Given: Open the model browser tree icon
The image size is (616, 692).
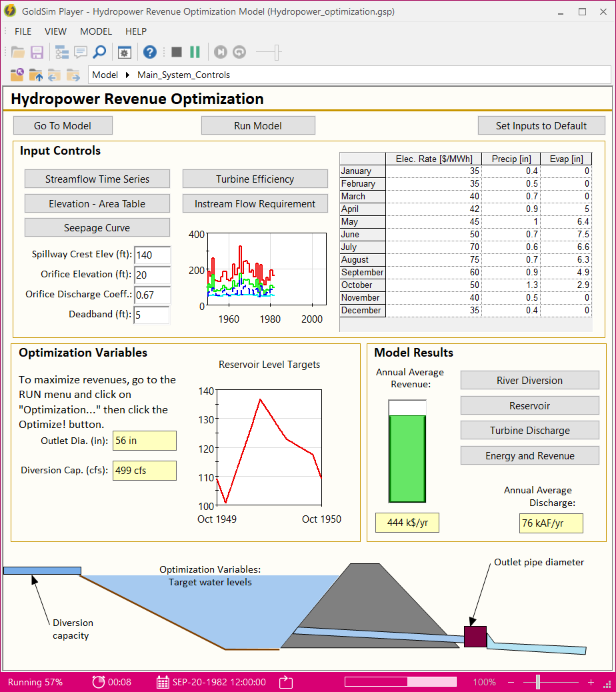Looking at the screenshot, I should (x=62, y=52).
